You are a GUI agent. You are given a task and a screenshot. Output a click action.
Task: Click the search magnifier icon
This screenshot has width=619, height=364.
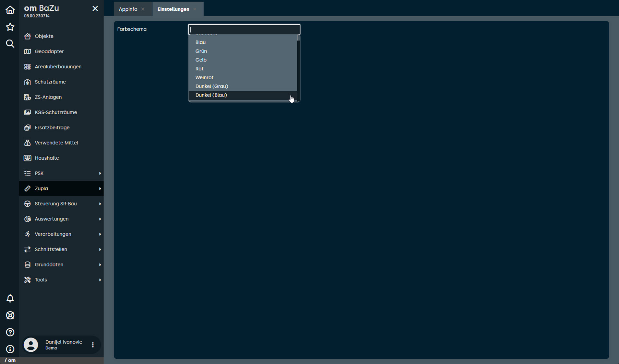[x=10, y=44]
